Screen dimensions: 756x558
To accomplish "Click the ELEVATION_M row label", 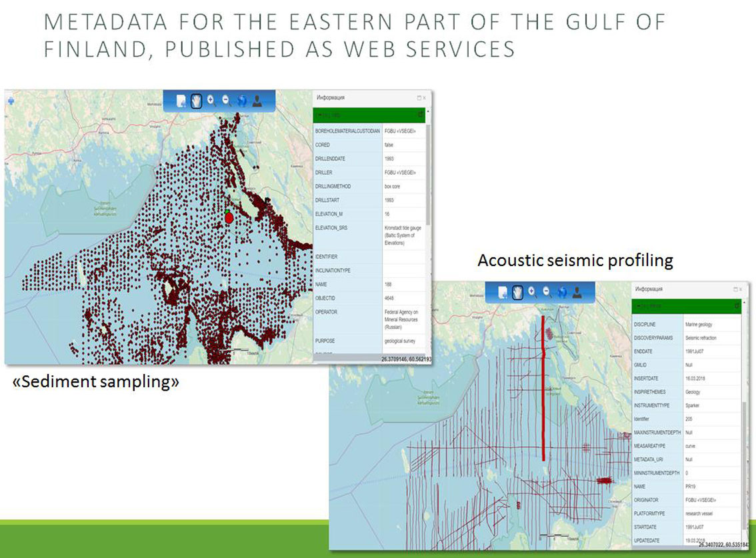I will 329,214.
